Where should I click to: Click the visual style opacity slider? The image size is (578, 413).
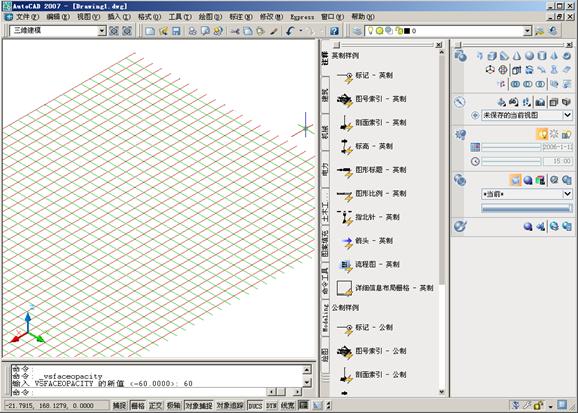[x=526, y=209]
